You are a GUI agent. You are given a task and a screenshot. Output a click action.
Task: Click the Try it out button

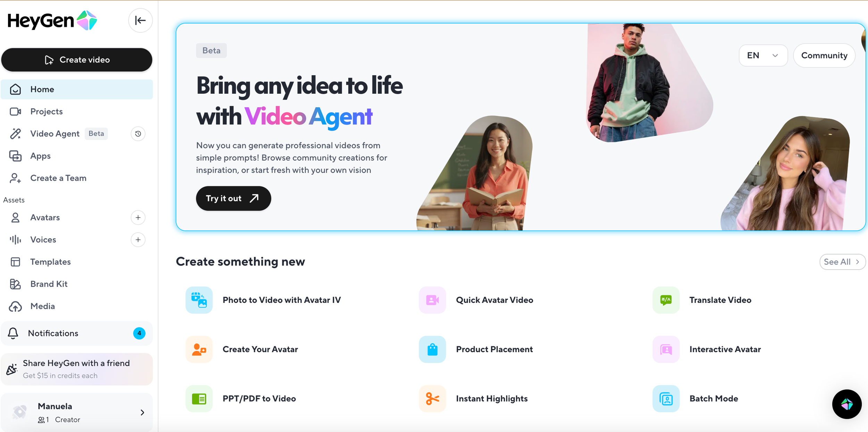233,198
